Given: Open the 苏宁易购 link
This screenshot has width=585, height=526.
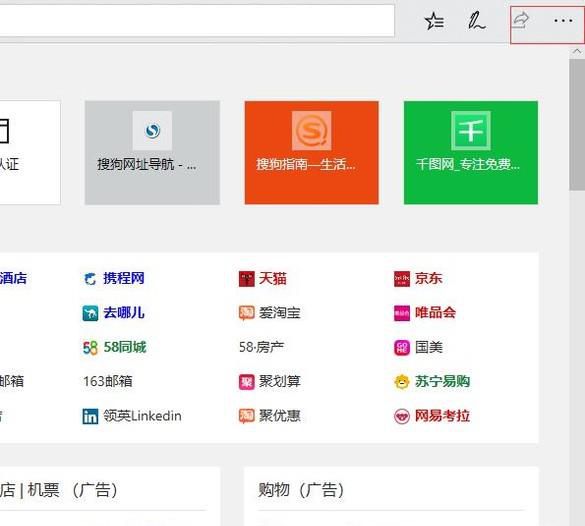Looking at the screenshot, I should click(442, 381).
